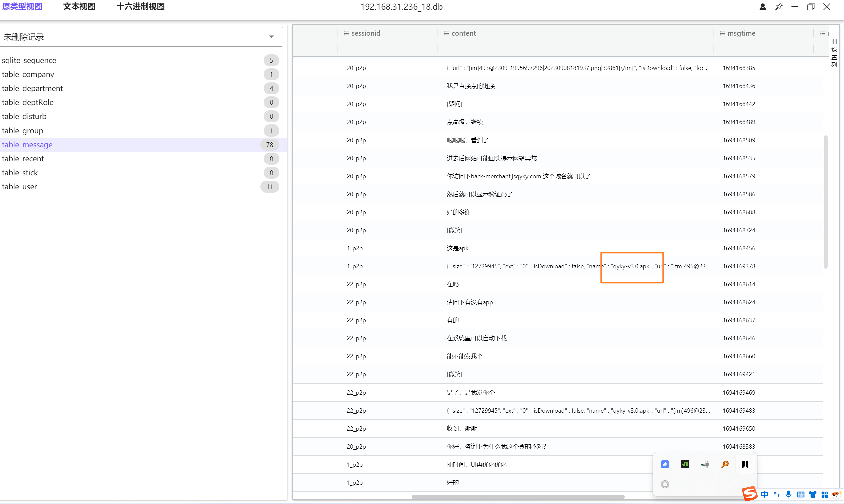Screen dimensions: 844x504
Task: Click the blue pen tray icon
Action: (665, 464)
